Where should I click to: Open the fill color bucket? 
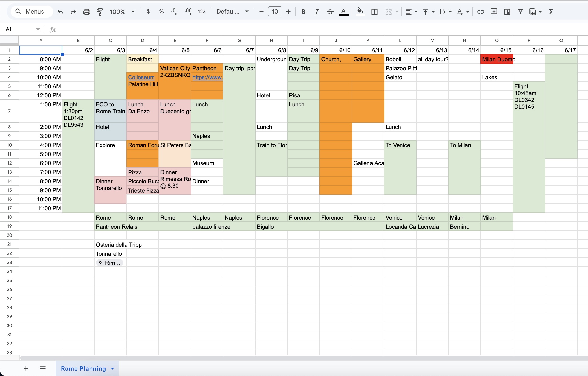pyautogui.click(x=360, y=11)
